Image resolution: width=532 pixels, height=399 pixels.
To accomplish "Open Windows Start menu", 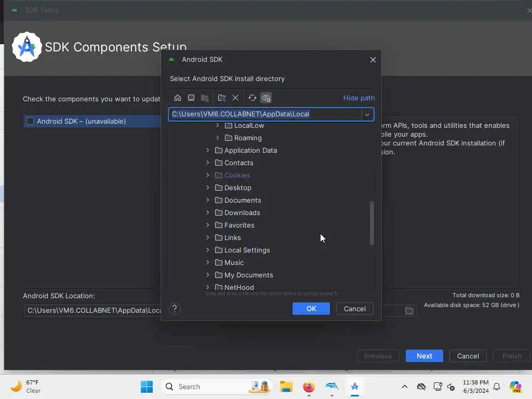I will coord(147,387).
